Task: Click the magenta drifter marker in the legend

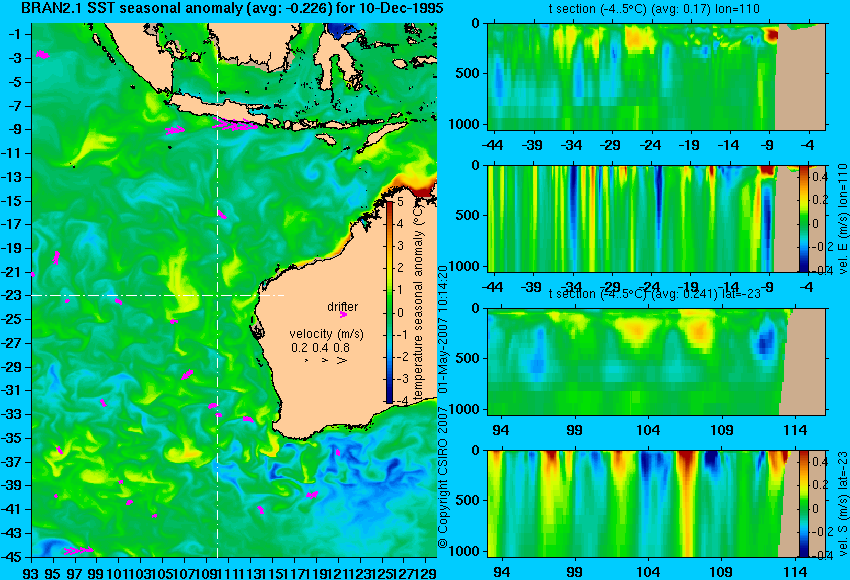Action: click(x=343, y=314)
